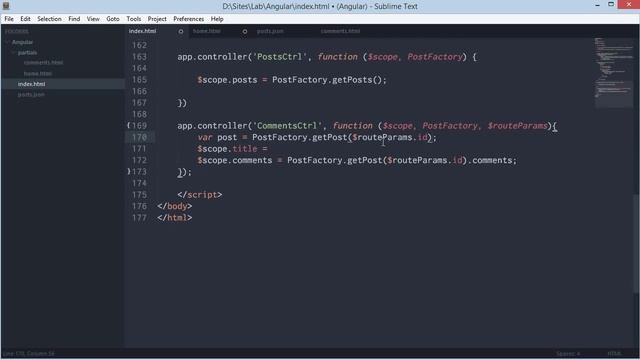The image size is (640, 360).
Task: Switch to the index.html tab
Action: (x=142, y=31)
